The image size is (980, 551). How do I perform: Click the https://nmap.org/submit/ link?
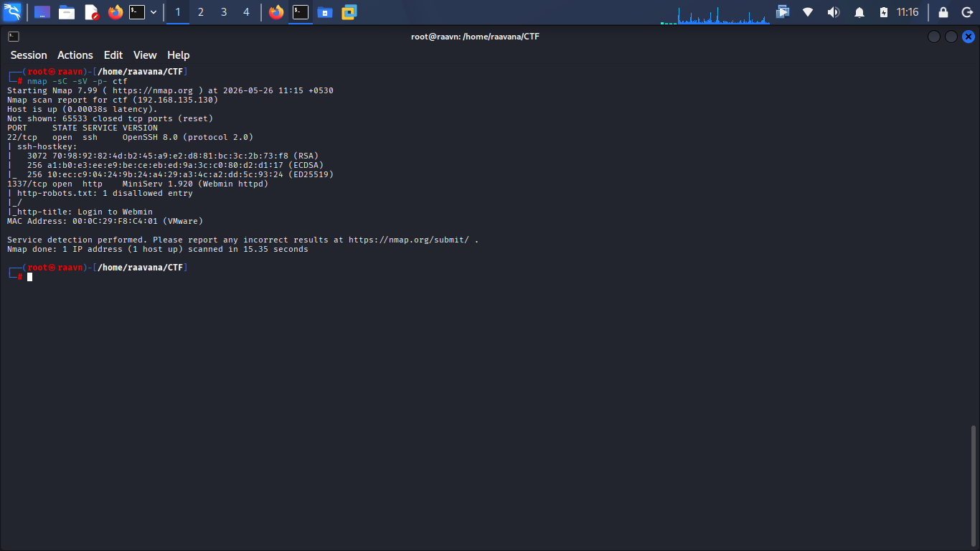click(x=409, y=240)
